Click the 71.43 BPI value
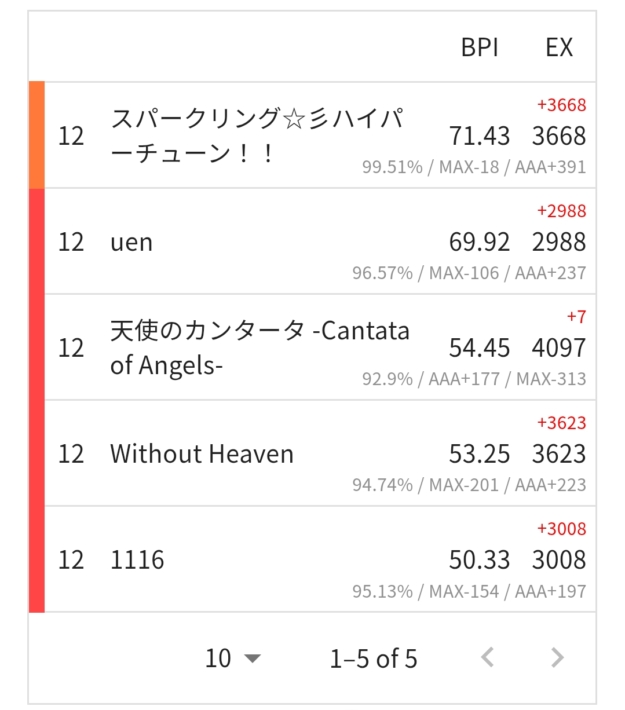This screenshot has height=710, width=625. (x=479, y=136)
